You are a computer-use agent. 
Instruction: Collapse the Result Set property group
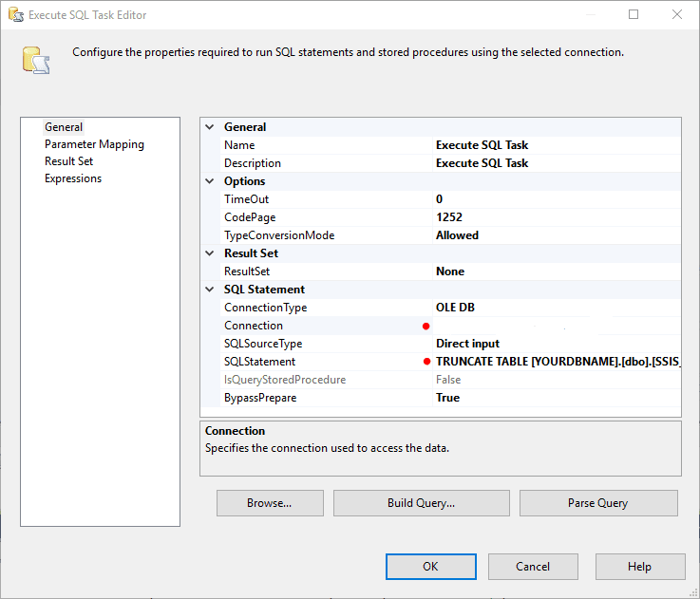[x=210, y=253]
